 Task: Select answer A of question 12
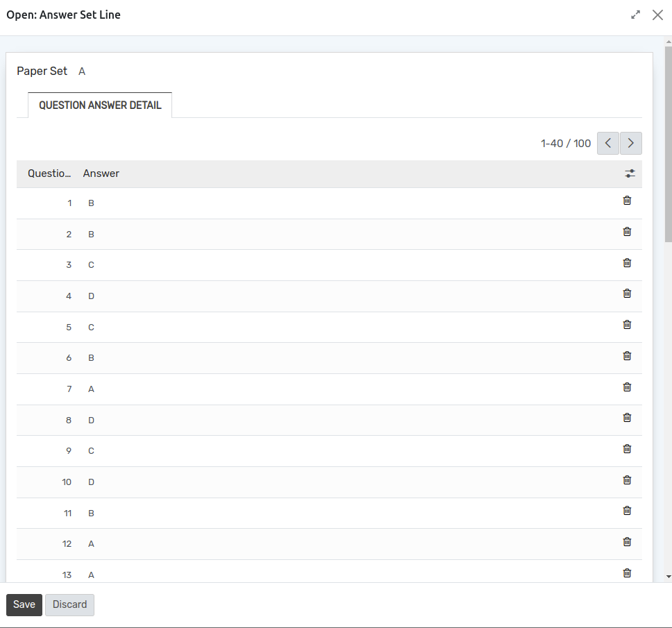[x=91, y=544]
